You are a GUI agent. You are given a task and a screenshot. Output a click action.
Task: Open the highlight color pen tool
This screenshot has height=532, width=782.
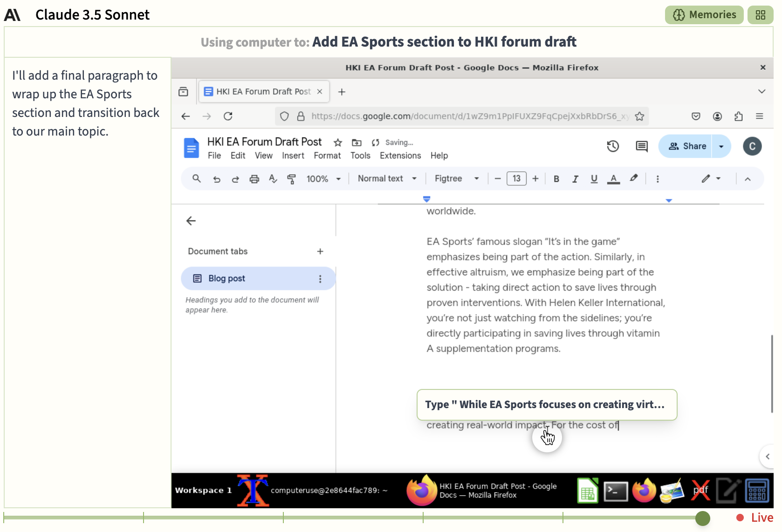(634, 178)
